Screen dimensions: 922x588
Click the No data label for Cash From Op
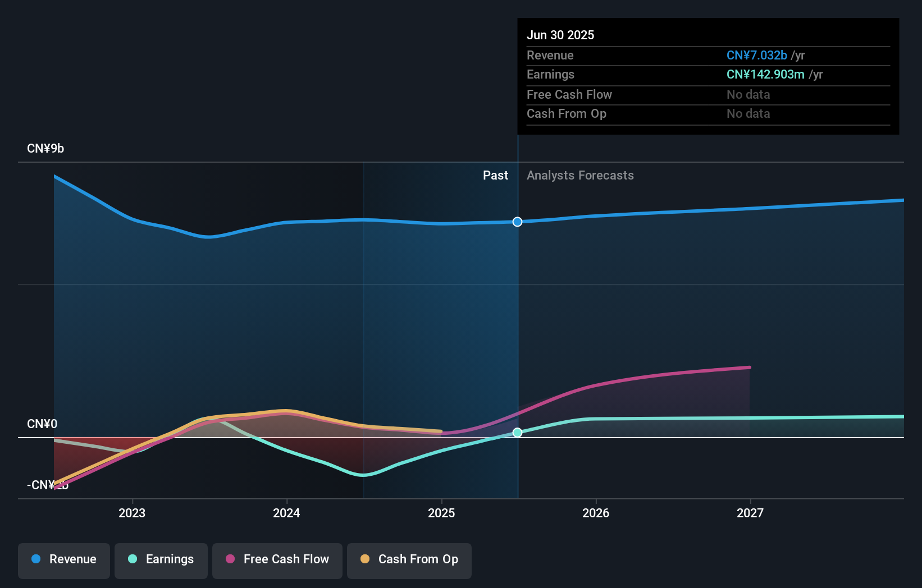coord(747,114)
